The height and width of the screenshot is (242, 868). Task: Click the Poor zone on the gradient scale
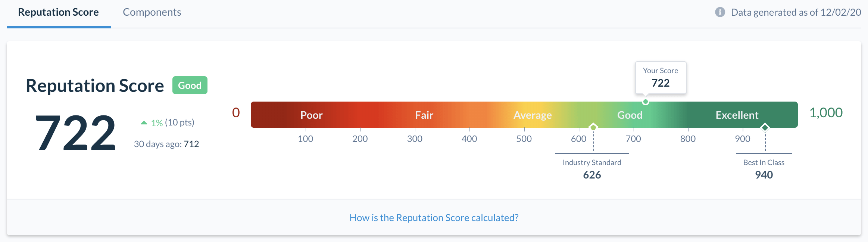tap(311, 115)
